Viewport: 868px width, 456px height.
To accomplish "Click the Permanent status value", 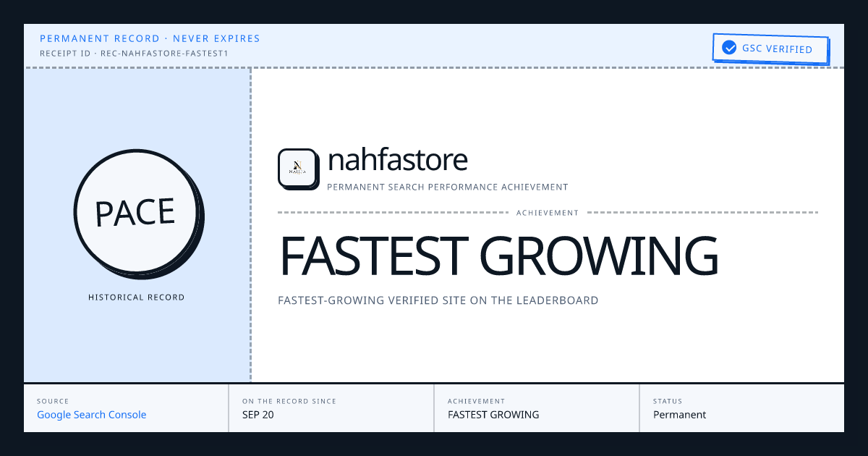I will 680,415.
